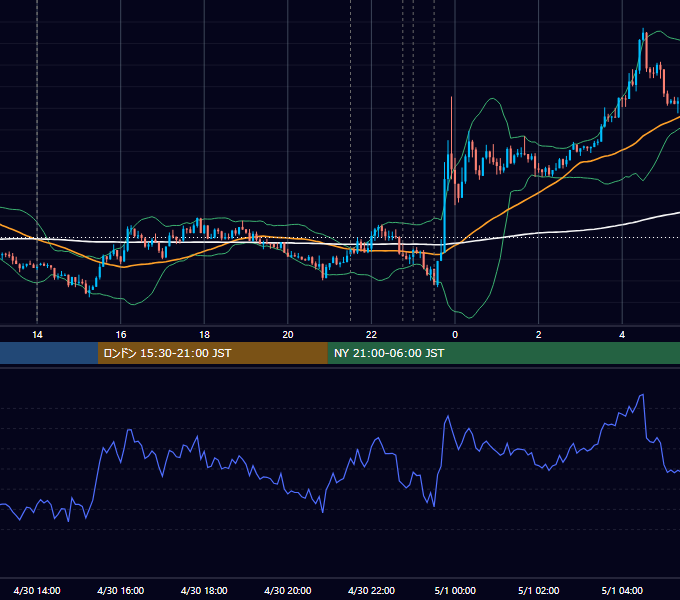The width and height of the screenshot is (680, 600).
Task: Click the 4/30 20:00 date label
Action: (x=288, y=590)
